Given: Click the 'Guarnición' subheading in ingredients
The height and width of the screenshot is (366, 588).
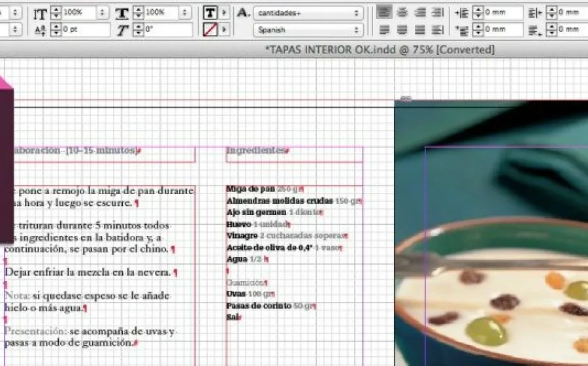Looking at the screenshot, I should click(x=247, y=283).
